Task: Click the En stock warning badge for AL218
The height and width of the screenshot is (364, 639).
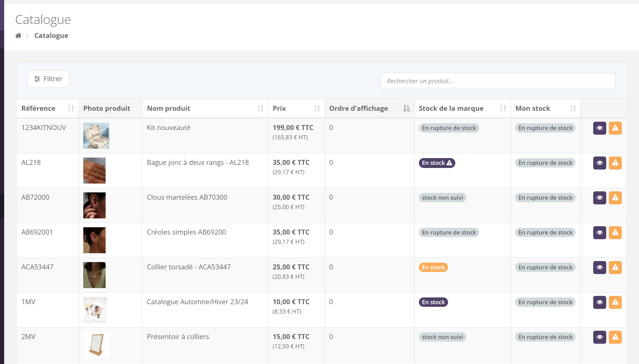Action: click(437, 163)
